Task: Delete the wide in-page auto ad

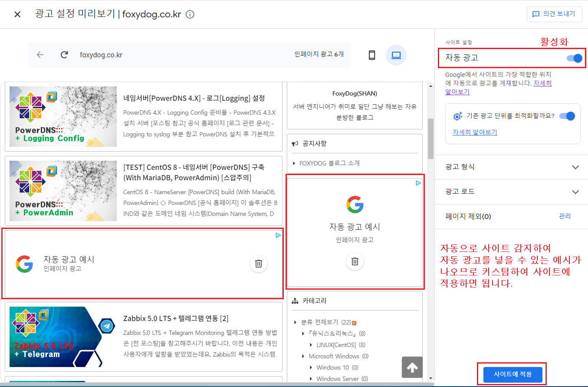Action: coord(259,263)
